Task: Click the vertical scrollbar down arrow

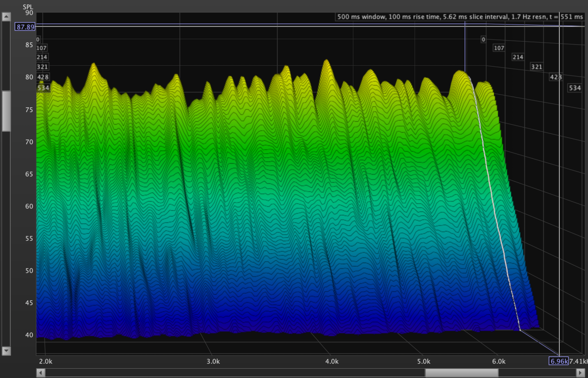Action: tap(6, 351)
